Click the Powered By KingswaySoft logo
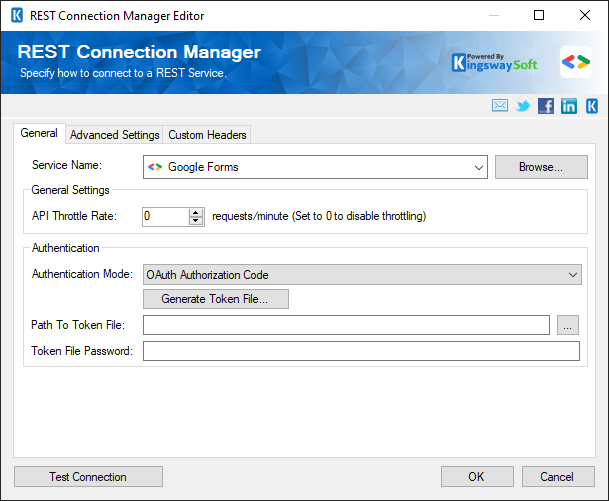Viewport: 609px width, 501px height. tap(495, 63)
